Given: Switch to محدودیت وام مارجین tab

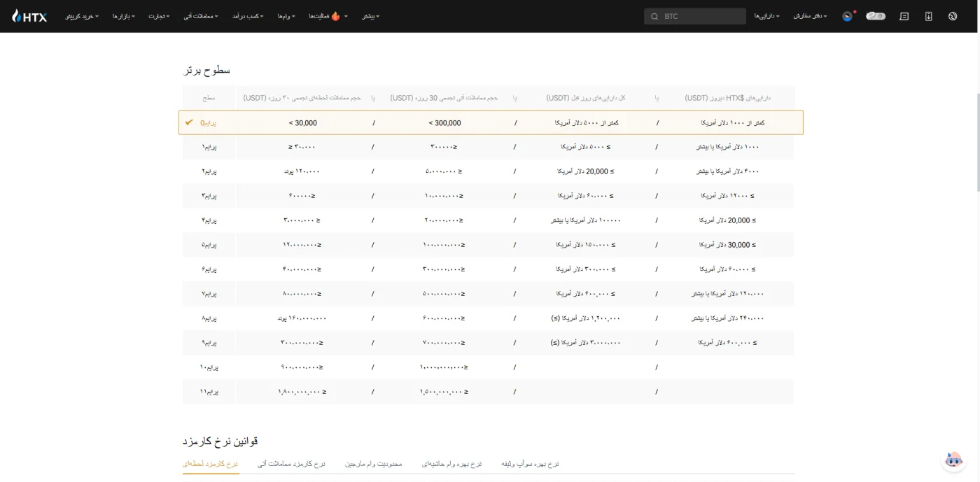Looking at the screenshot, I should point(374,464).
